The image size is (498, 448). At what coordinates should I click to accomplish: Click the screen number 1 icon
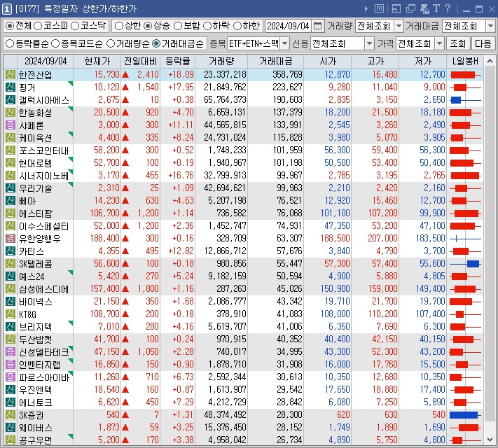pos(7,9)
